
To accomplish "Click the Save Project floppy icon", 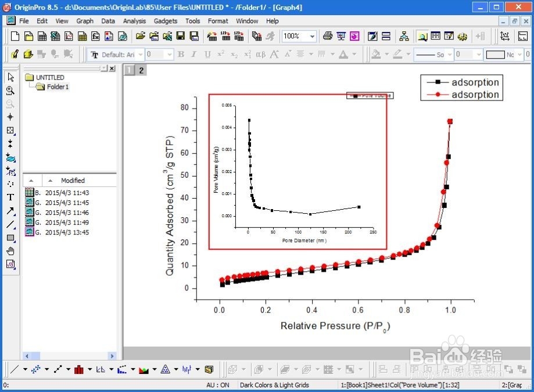I will click(x=181, y=36).
